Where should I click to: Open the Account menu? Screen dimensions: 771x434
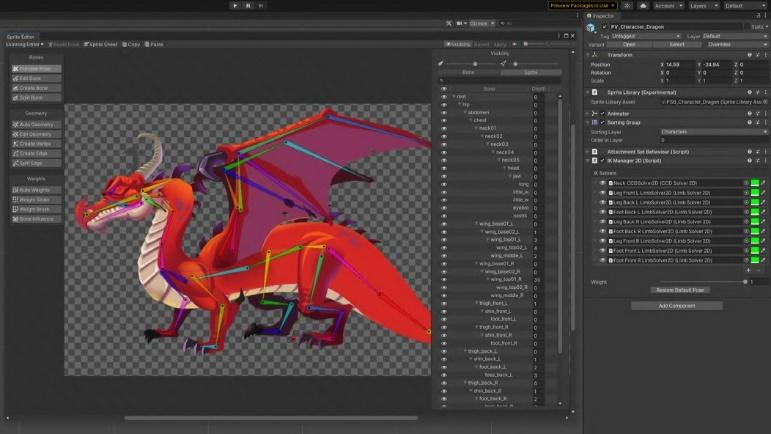[x=668, y=5]
